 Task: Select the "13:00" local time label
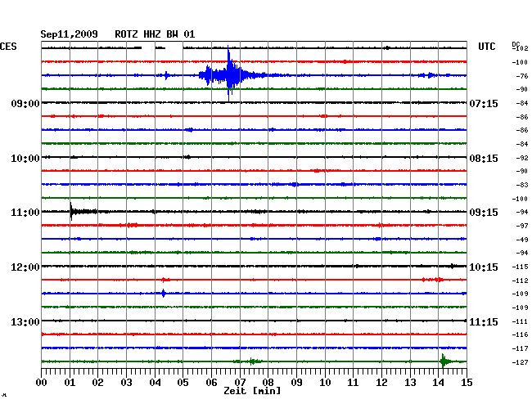click(25, 322)
